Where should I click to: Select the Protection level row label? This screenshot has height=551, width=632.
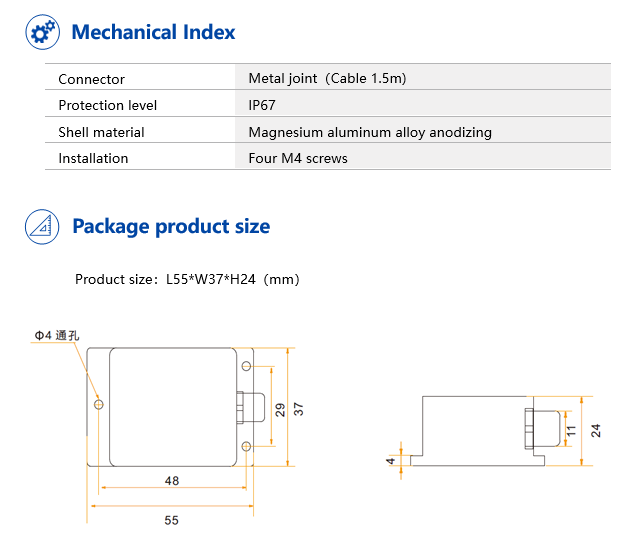[108, 105]
